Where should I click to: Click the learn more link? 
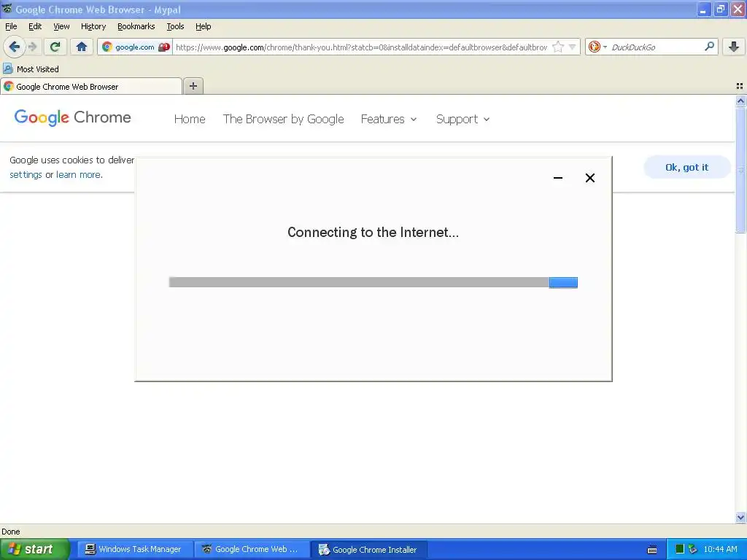point(78,175)
